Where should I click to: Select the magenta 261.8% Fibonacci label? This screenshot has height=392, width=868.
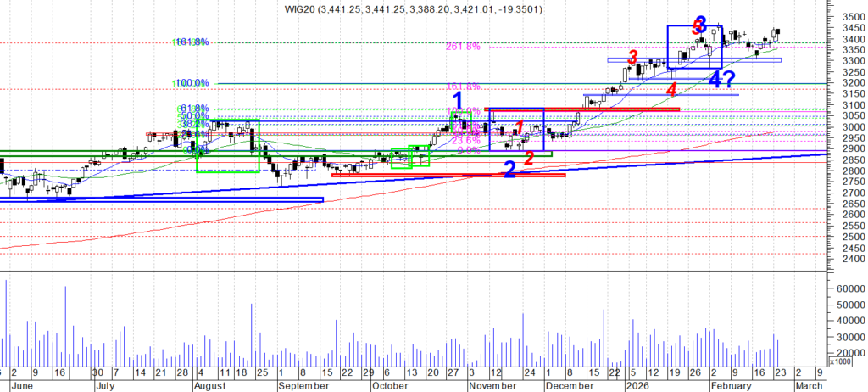coord(463,47)
